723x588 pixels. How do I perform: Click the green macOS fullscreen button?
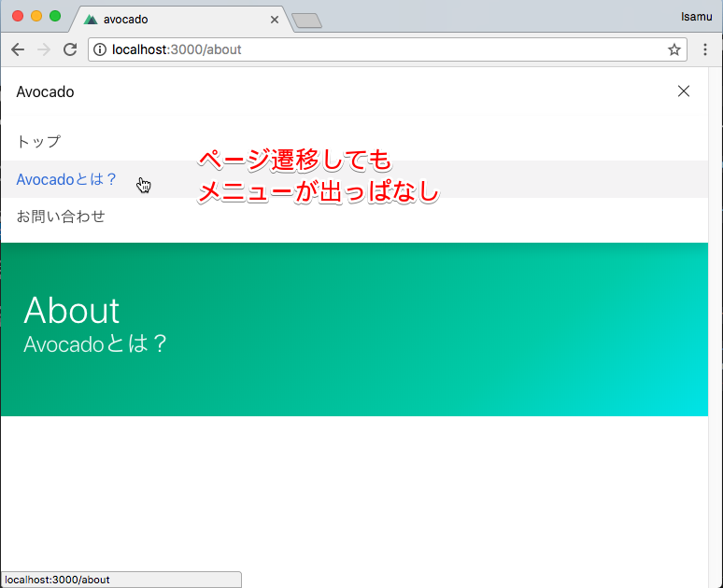55,16
